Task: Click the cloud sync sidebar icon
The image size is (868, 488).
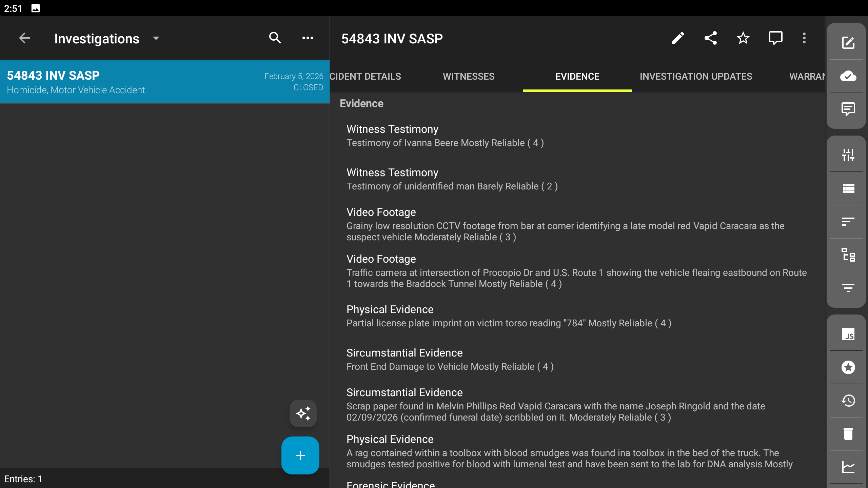Action: (848, 76)
